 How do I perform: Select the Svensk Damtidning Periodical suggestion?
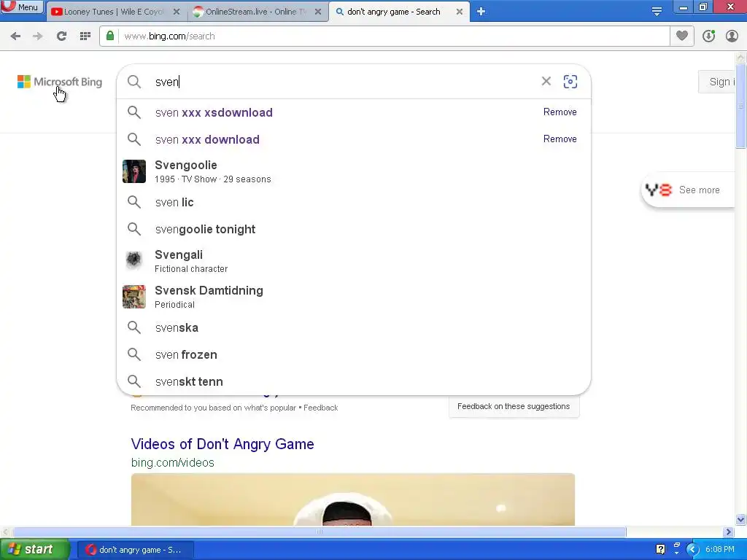coord(354,297)
